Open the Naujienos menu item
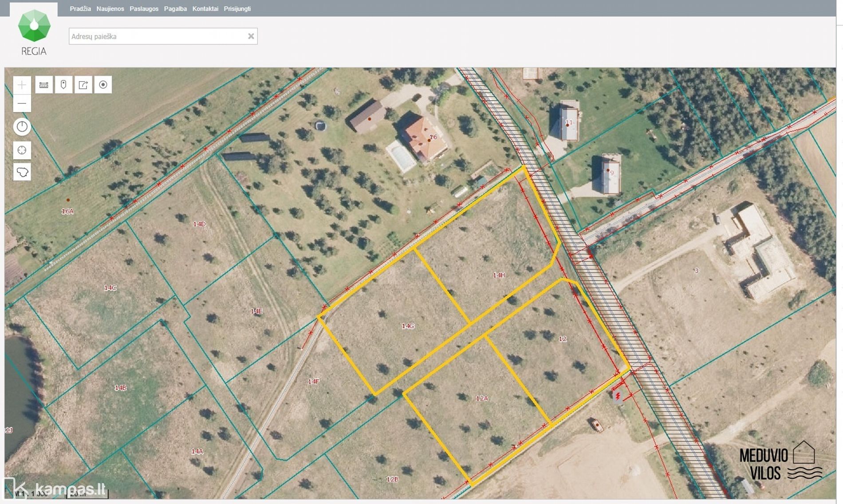The height and width of the screenshot is (504, 843). [x=110, y=9]
